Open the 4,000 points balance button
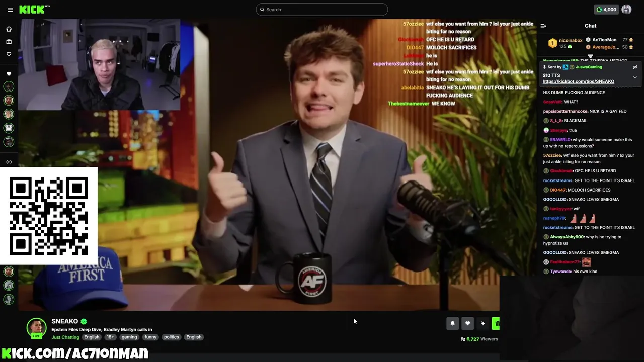 pos(606,9)
